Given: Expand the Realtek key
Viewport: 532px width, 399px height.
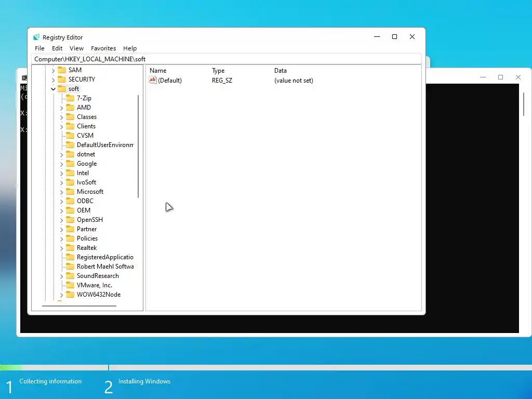Looking at the screenshot, I should (x=61, y=248).
